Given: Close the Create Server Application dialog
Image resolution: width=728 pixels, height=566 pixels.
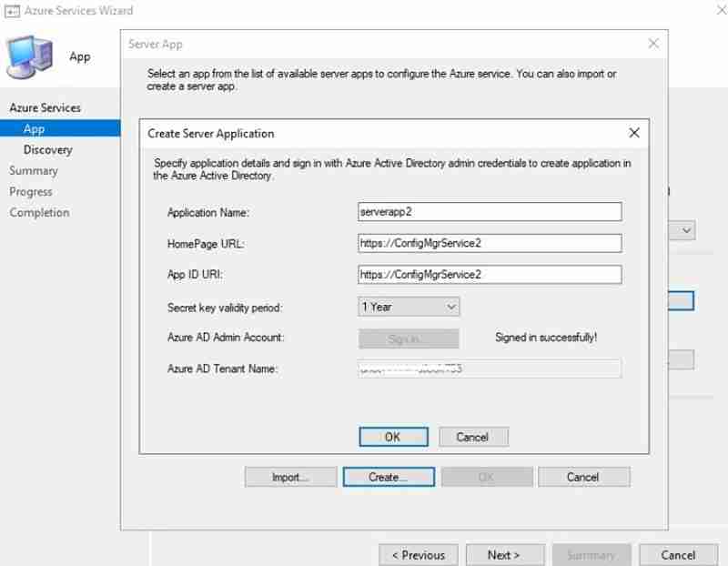Looking at the screenshot, I should 634,133.
